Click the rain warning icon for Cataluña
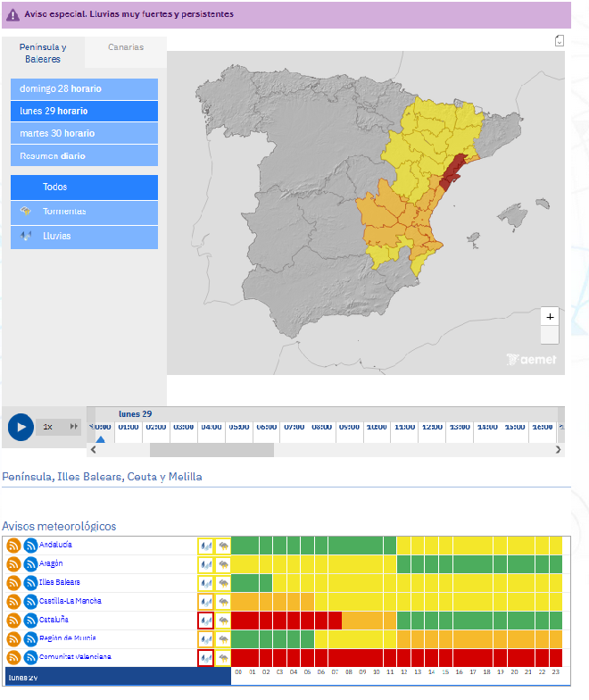This screenshot has width=589, height=700. point(206,620)
